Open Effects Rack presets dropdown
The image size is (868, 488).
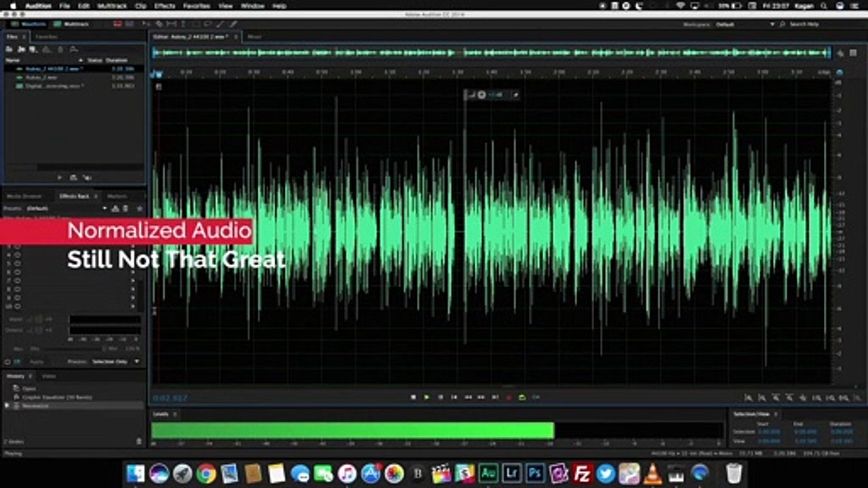105,208
